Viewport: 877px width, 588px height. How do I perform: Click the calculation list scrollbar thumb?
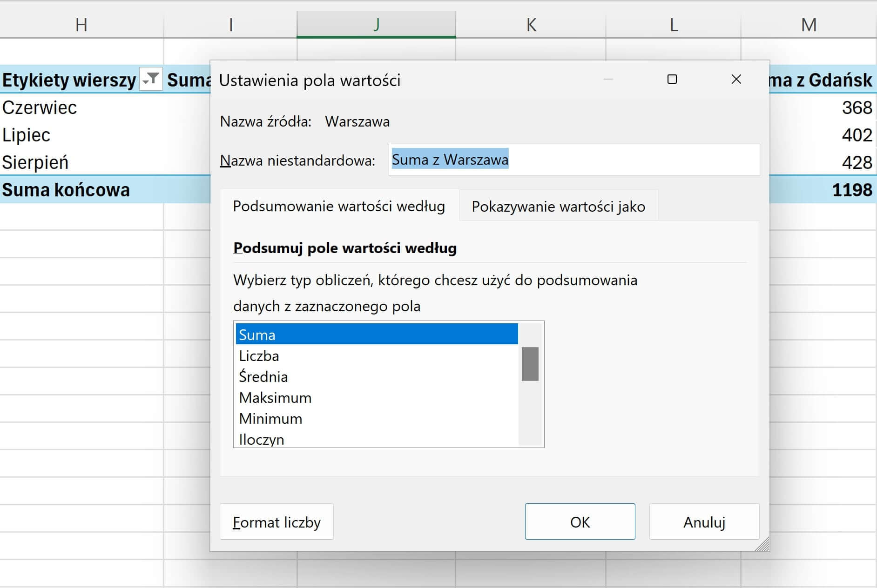pos(530,364)
